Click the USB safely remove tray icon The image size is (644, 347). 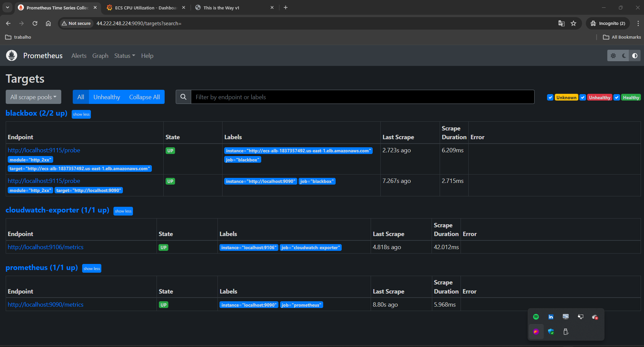pos(566,332)
